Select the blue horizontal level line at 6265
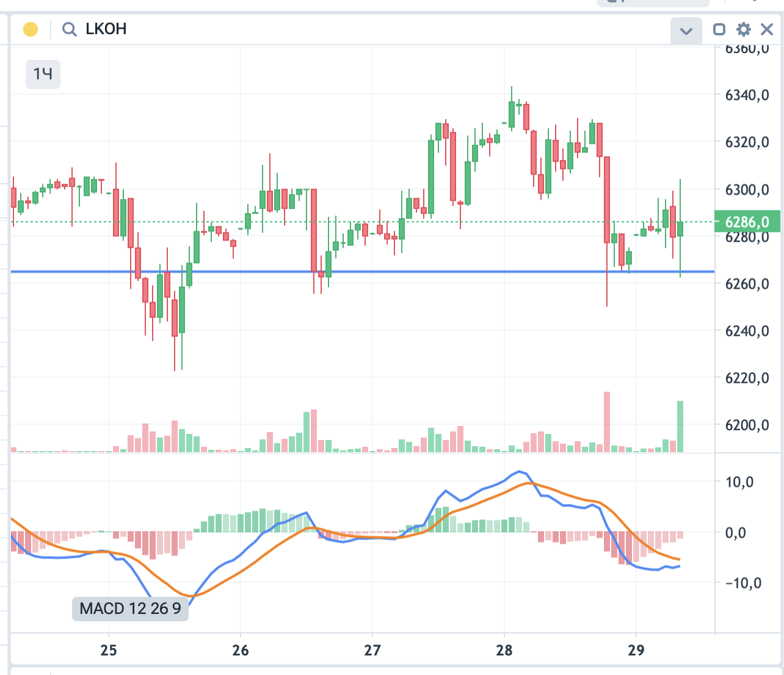 coord(363,272)
